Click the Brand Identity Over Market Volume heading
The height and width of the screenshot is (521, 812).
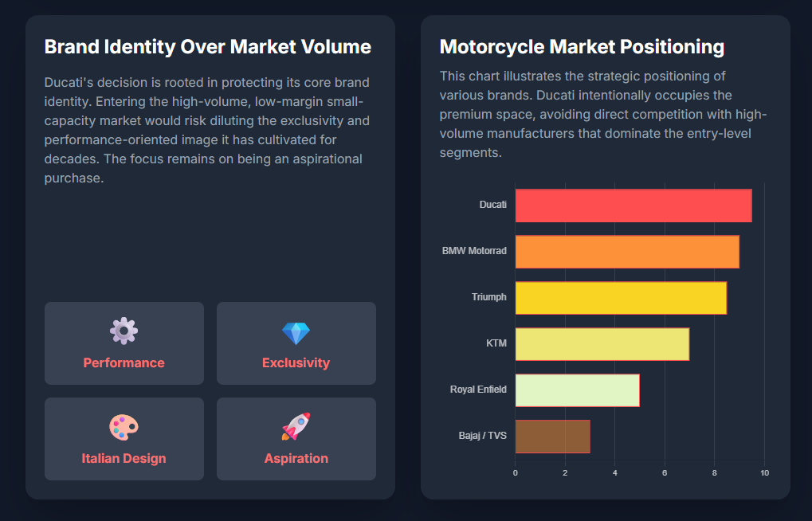coord(208,47)
